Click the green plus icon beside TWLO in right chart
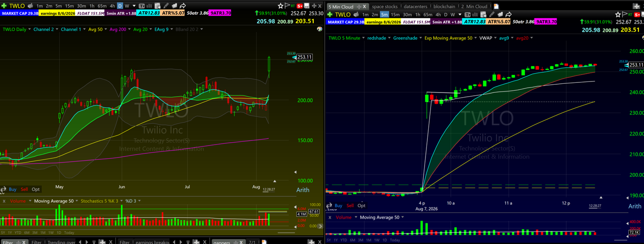Screen dimensions: 644x244 pyautogui.click(x=330, y=15)
